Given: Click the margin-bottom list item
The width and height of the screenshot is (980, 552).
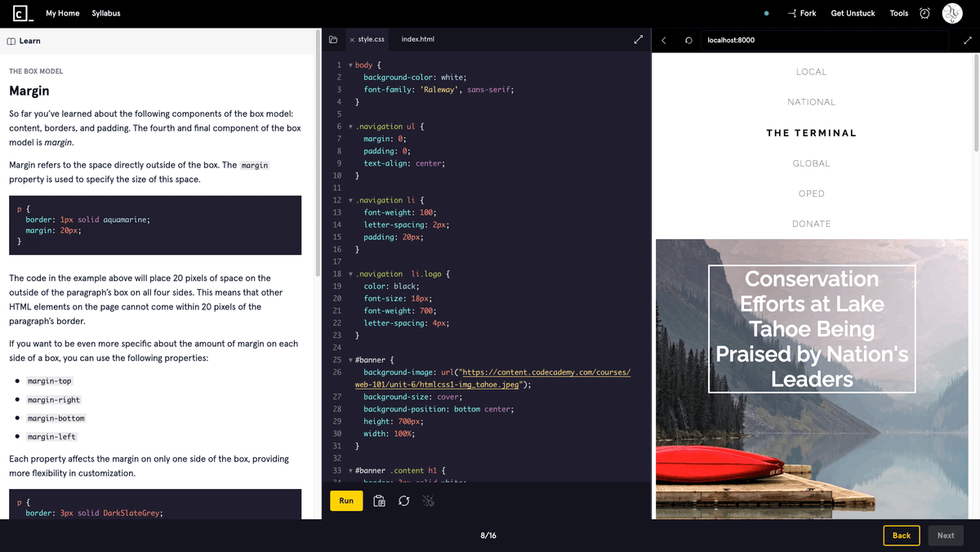Looking at the screenshot, I should pos(56,418).
